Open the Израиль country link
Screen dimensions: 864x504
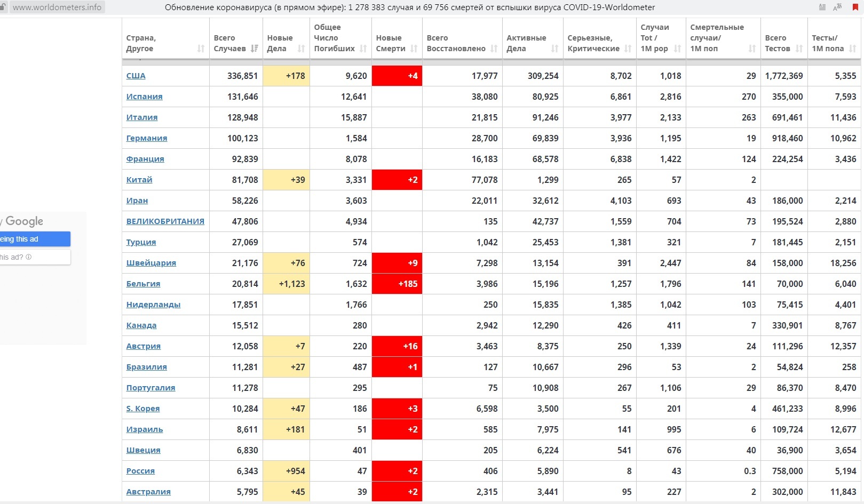[x=145, y=429]
